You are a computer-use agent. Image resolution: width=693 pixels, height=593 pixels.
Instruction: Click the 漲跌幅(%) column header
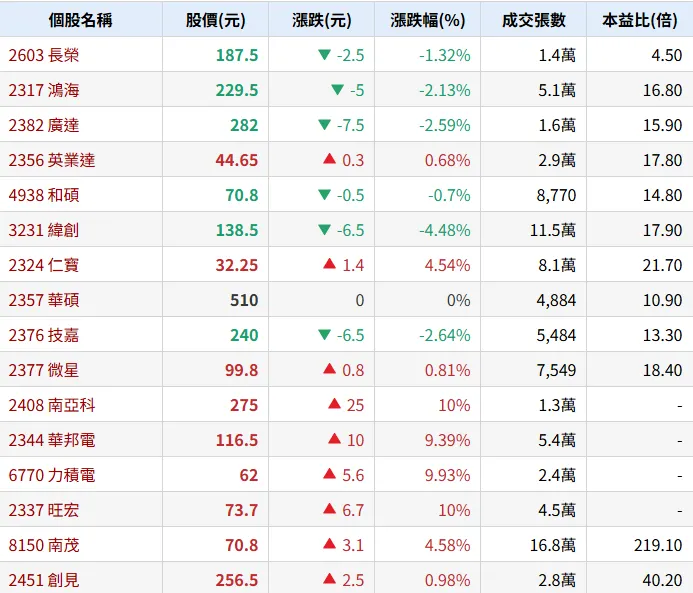427,20
